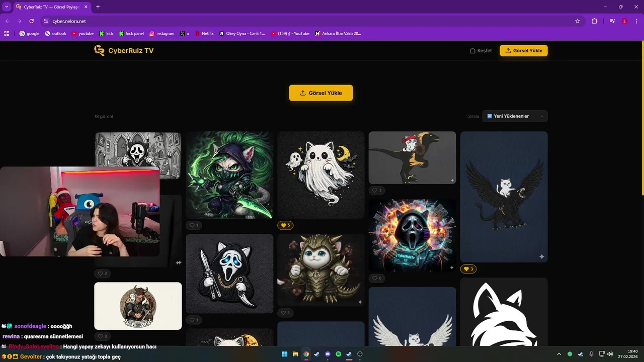Bookmark page with the star icon
The image size is (644, 362).
point(578,21)
